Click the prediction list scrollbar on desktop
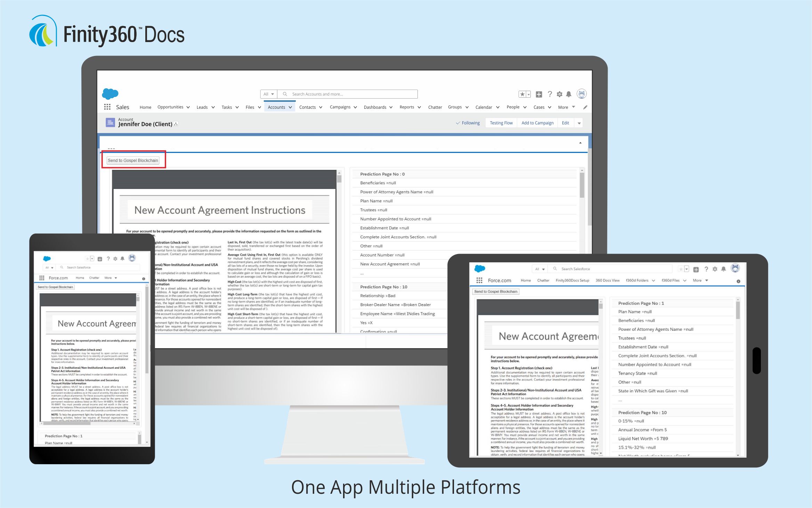Screen dimensions: 812x508 click(582, 186)
